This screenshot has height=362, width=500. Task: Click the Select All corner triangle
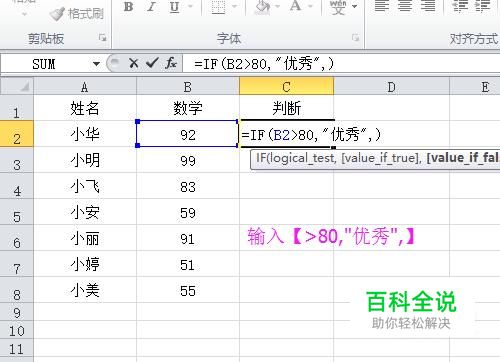click(17, 86)
